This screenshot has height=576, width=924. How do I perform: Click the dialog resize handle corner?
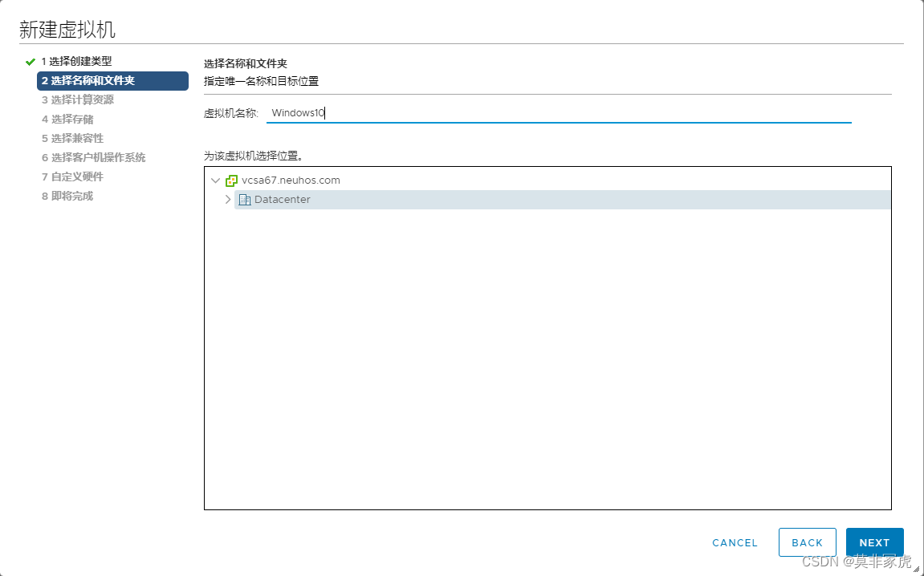pyautogui.click(x=915, y=568)
